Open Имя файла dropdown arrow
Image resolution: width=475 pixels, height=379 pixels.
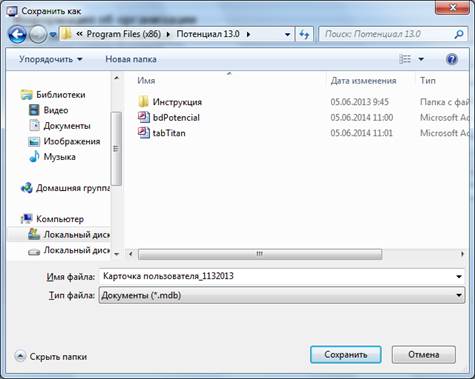[459, 276]
